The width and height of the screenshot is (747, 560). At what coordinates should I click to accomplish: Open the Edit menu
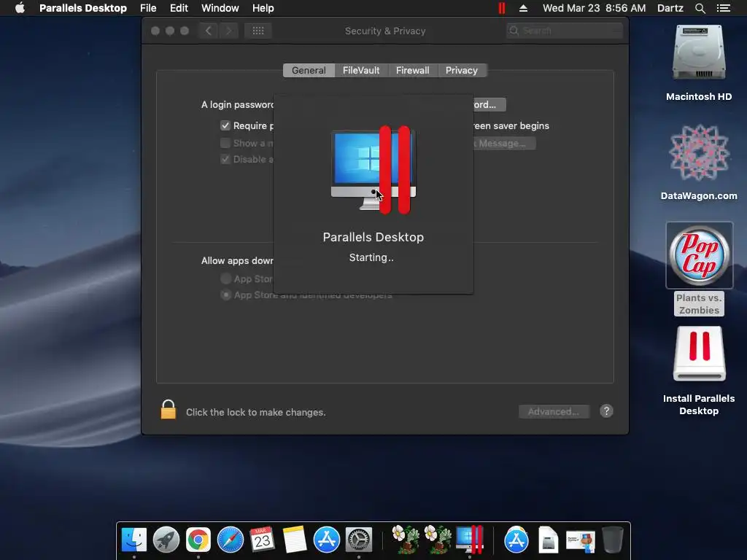(179, 8)
